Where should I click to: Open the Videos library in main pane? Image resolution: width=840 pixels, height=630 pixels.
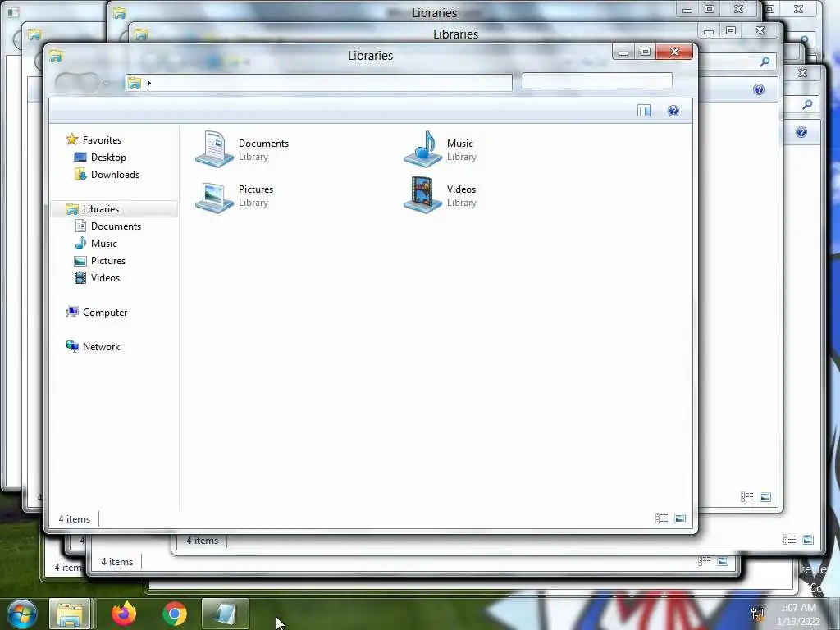coord(441,195)
